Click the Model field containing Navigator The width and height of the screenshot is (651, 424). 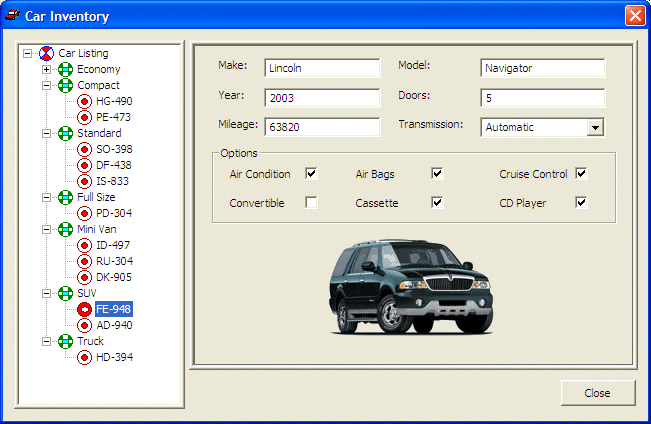tap(543, 68)
